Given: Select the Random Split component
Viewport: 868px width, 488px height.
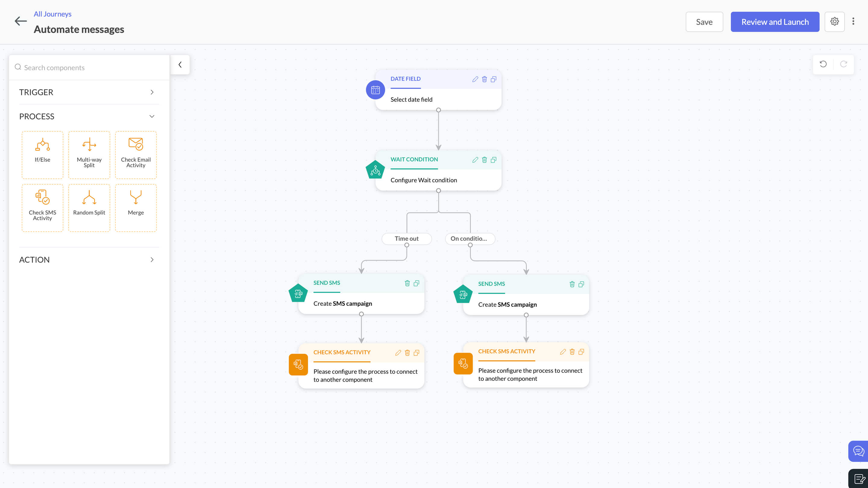Looking at the screenshot, I should pyautogui.click(x=89, y=208).
